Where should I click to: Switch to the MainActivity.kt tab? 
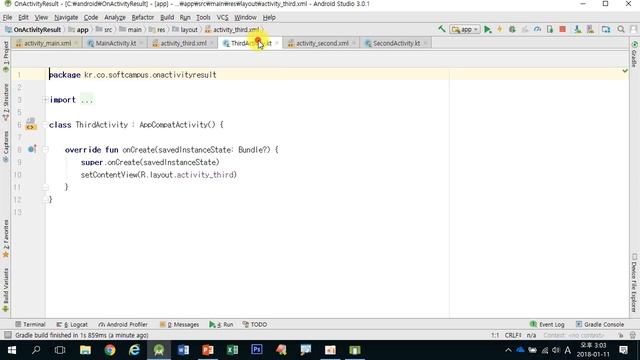[116, 43]
